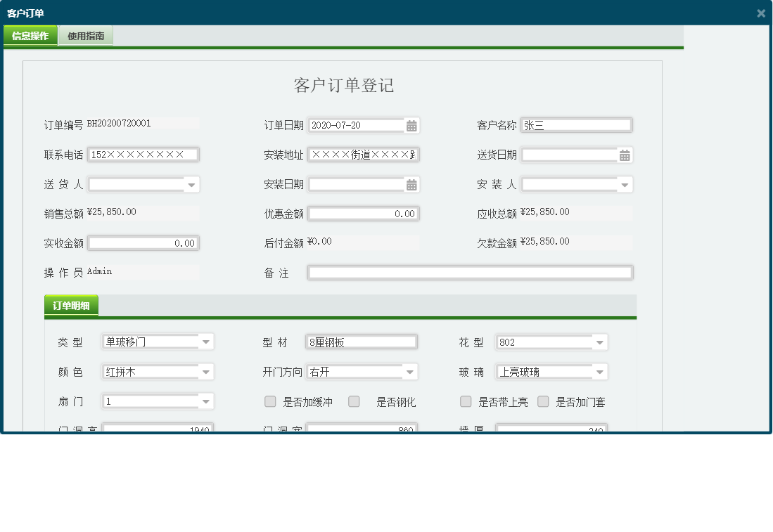The height and width of the screenshot is (532, 773).
Task: Enable the 是否加缓冲 checkbox
Action: 270,401
